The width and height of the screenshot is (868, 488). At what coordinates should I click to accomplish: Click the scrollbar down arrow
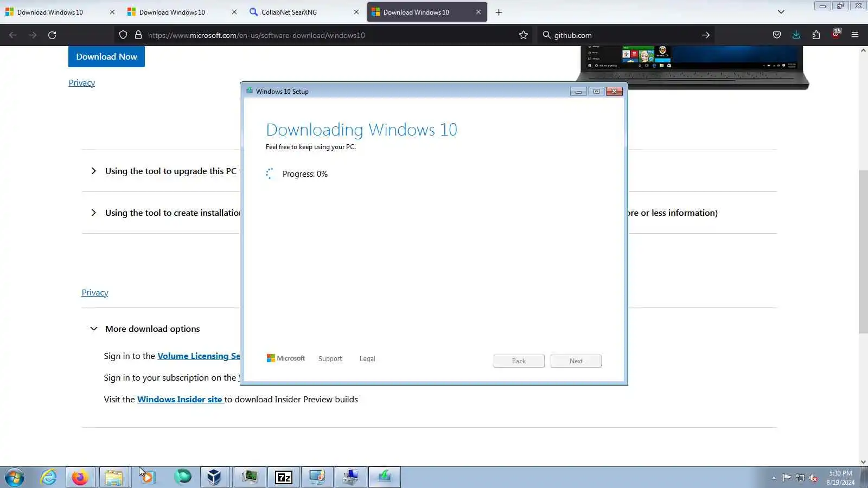click(863, 462)
